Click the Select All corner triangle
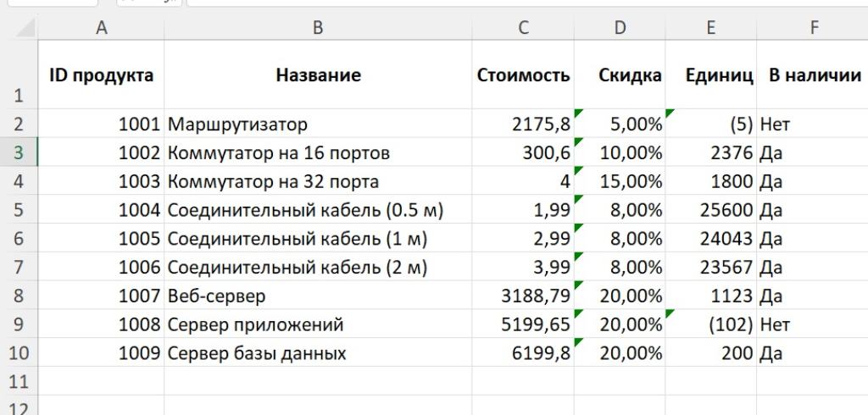Viewport: 868px width, 415px height. click(x=26, y=28)
